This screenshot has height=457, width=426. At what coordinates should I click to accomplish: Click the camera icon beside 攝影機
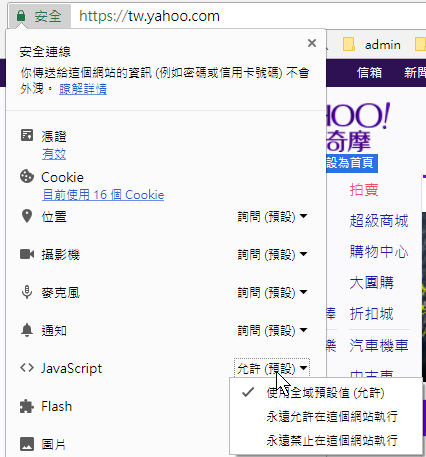pos(27,254)
